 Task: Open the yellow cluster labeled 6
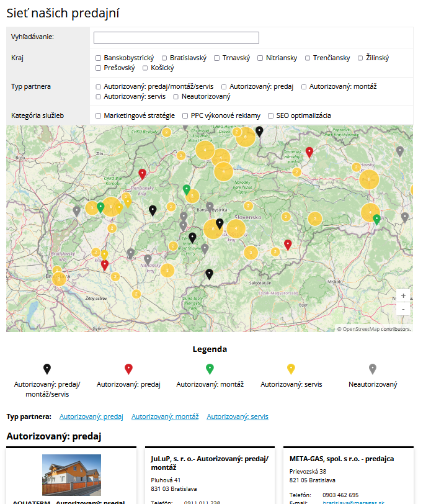pos(246,137)
